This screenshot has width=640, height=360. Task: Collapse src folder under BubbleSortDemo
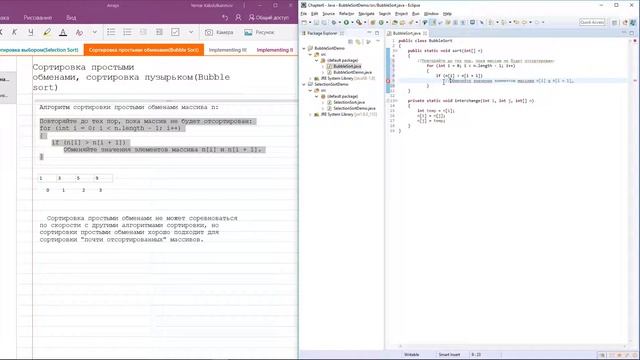310,54
